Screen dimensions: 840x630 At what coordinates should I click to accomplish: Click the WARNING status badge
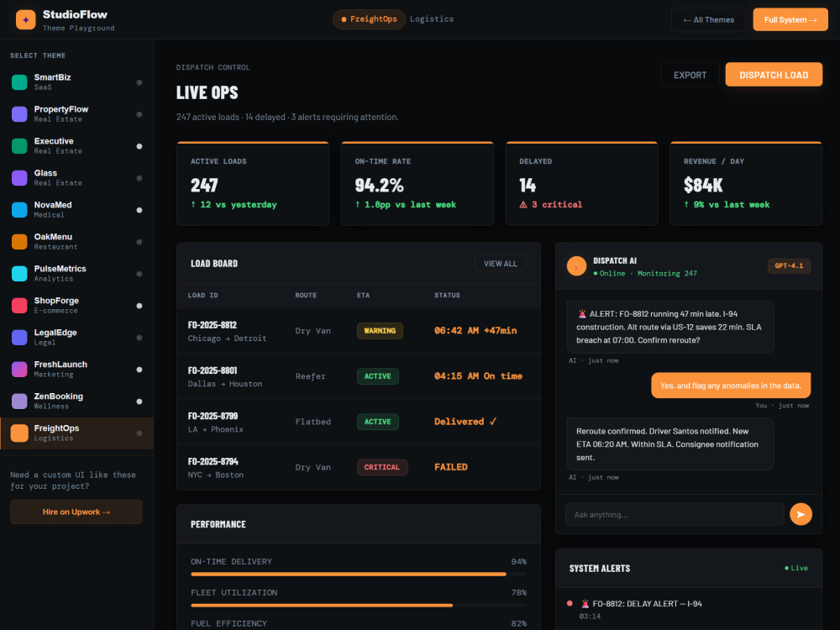tap(380, 330)
